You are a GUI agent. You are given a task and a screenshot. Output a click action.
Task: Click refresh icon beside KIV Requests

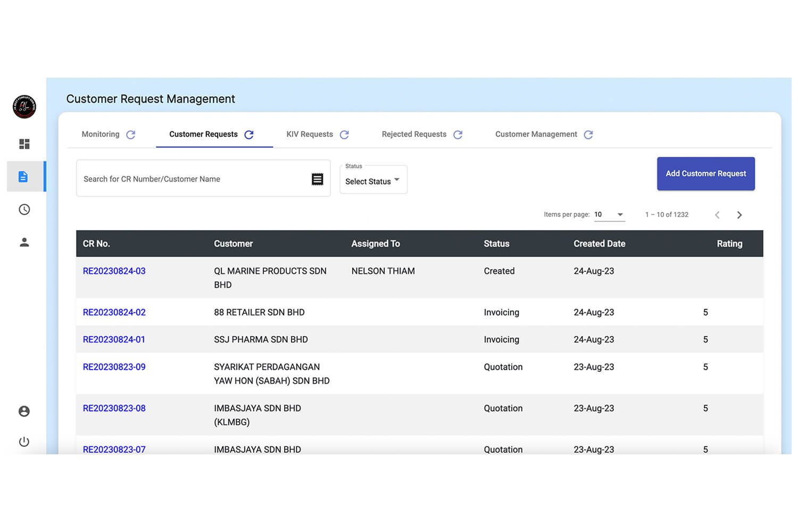coord(344,135)
